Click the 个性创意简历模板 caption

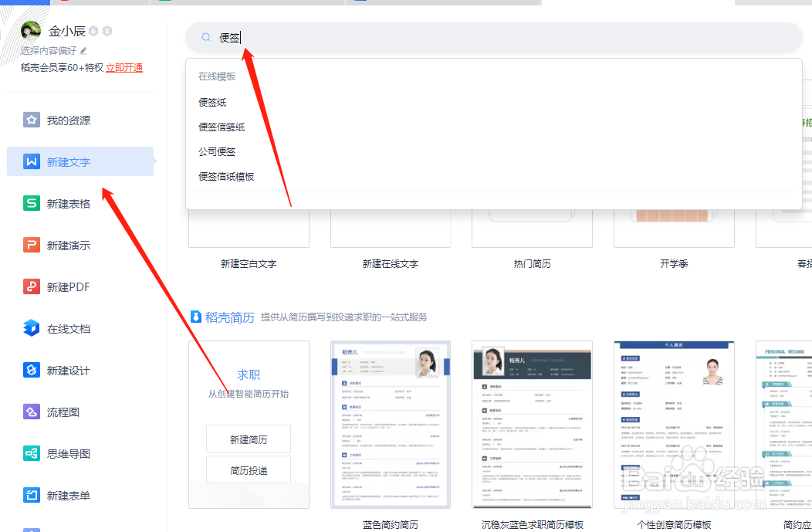[x=674, y=525]
